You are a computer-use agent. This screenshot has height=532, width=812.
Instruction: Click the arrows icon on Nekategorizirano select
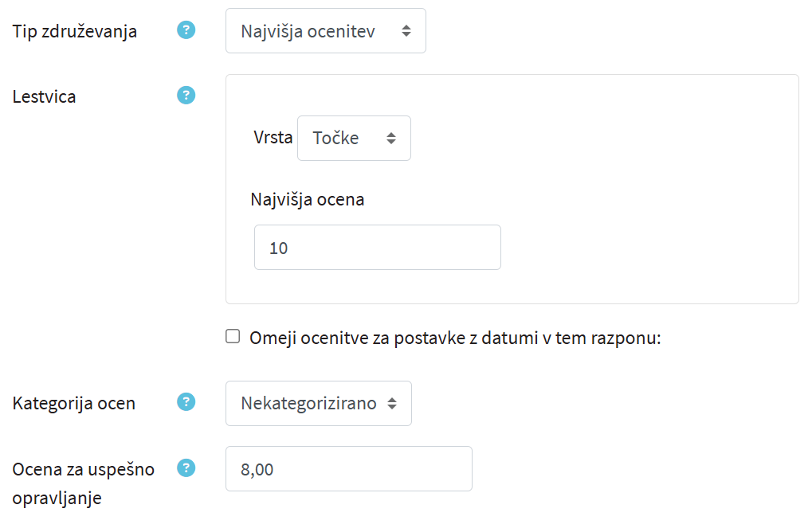[392, 404]
